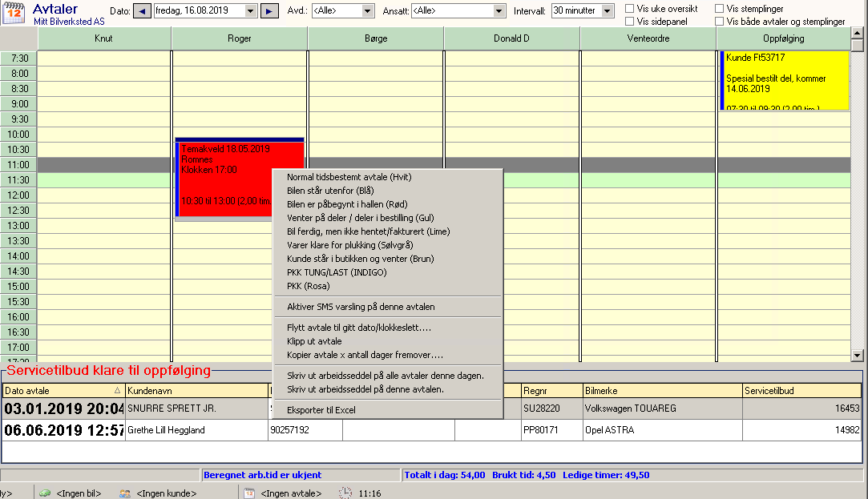Viewport: 868px width, 499px height.
Task: Open the Intervall dropdown
Action: coord(608,11)
